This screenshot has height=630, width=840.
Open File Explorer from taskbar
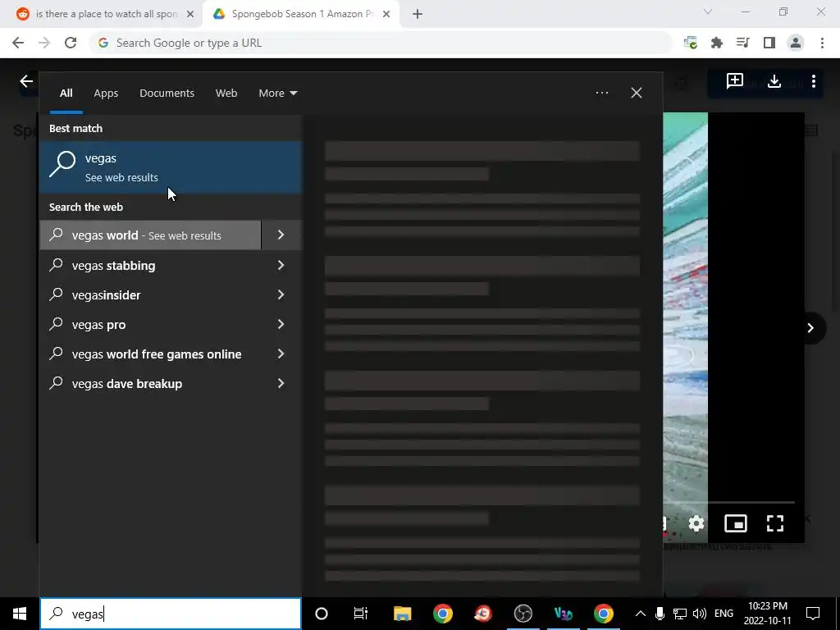coord(402,614)
